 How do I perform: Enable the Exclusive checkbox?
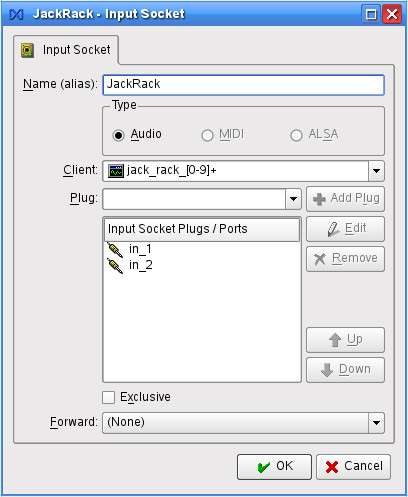pyautogui.click(x=109, y=397)
